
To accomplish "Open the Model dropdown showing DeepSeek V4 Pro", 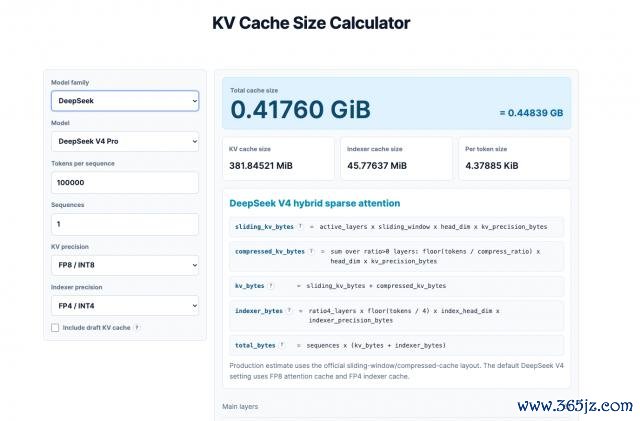I will pos(125,141).
